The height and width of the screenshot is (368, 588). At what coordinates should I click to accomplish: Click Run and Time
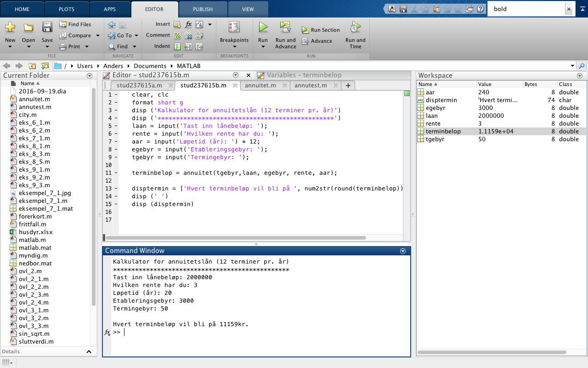point(356,35)
